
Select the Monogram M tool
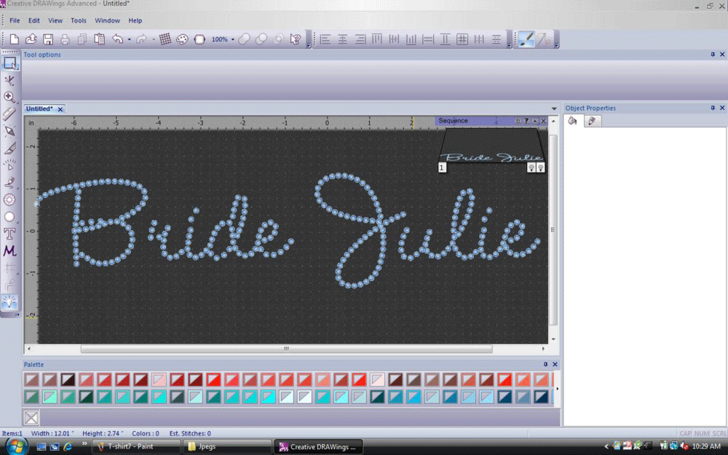(x=10, y=251)
